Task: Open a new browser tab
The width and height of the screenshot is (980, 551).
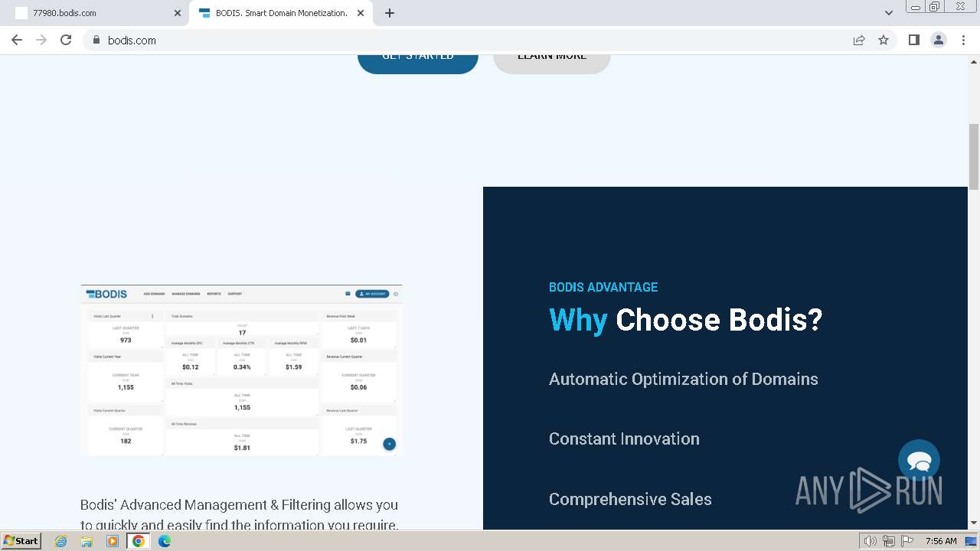Action: click(x=390, y=13)
